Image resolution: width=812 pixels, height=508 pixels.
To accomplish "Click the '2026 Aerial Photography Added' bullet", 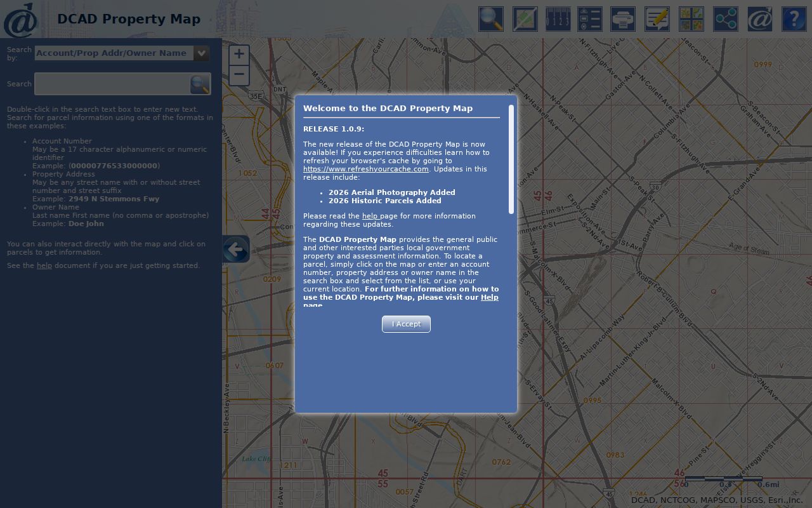I will click(391, 192).
